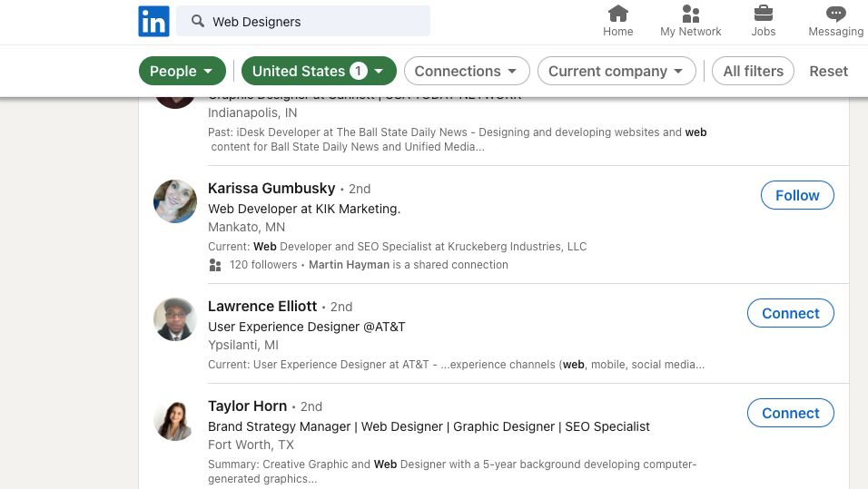Click the Web Designers search field
868x489 pixels.
(x=313, y=21)
